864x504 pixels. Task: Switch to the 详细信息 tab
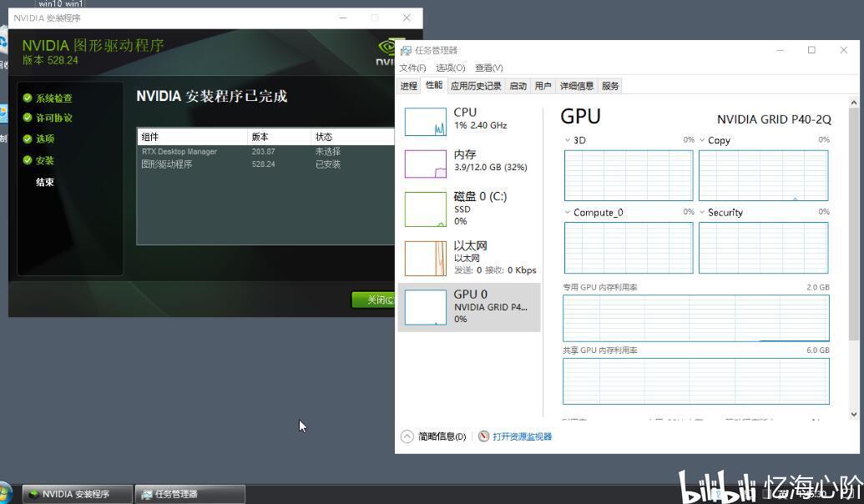click(576, 86)
